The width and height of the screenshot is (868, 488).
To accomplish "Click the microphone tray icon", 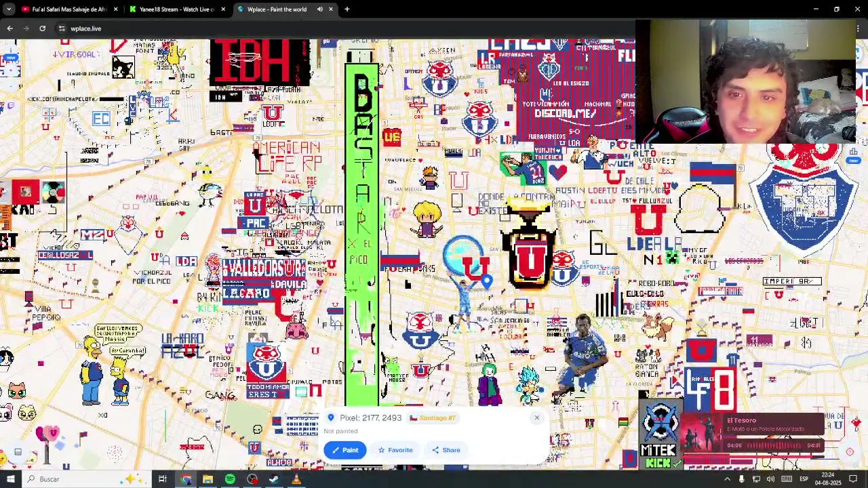I will click(x=741, y=479).
